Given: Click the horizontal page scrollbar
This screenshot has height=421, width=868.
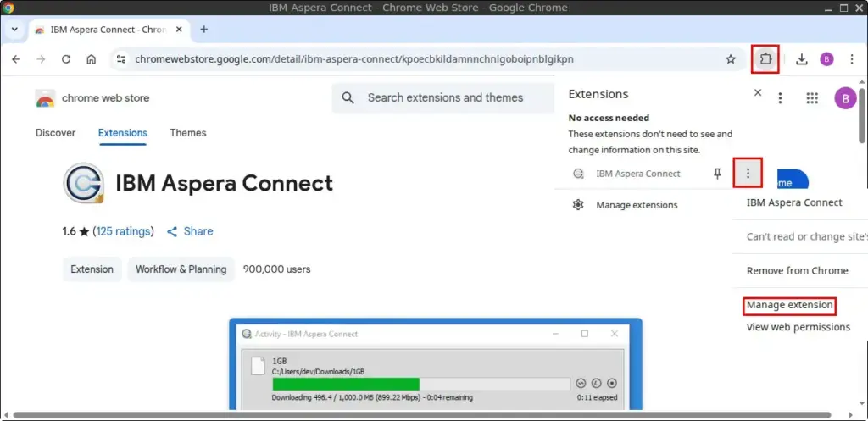Looking at the screenshot, I should coord(422,415).
